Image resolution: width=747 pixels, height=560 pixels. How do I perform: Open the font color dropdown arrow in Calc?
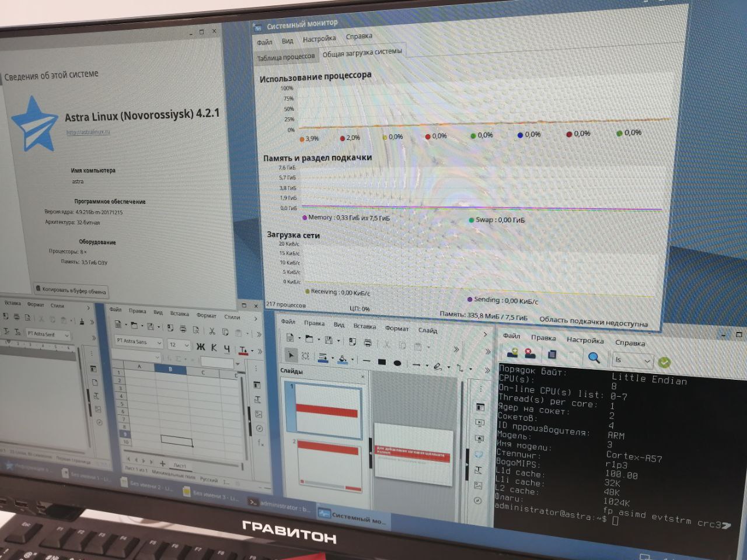pyautogui.click(x=253, y=351)
